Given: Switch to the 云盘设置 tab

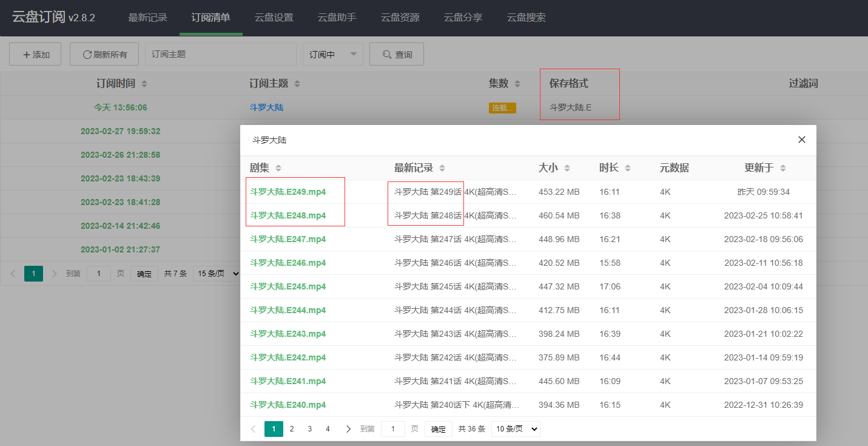Looking at the screenshot, I should 273,18.
